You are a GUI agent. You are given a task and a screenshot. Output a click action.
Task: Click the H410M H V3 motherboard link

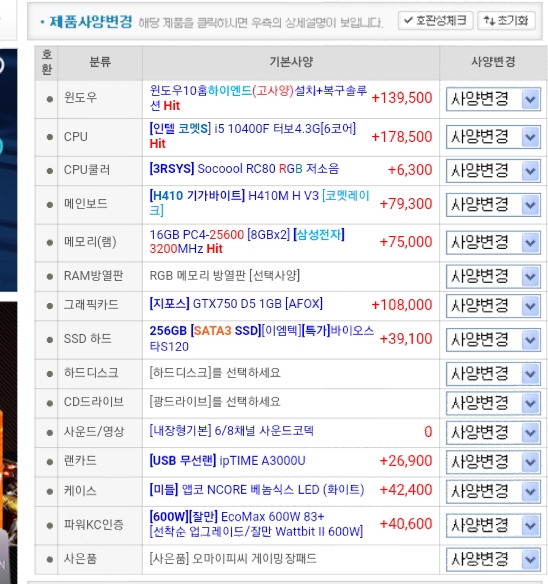pyautogui.click(x=259, y=203)
